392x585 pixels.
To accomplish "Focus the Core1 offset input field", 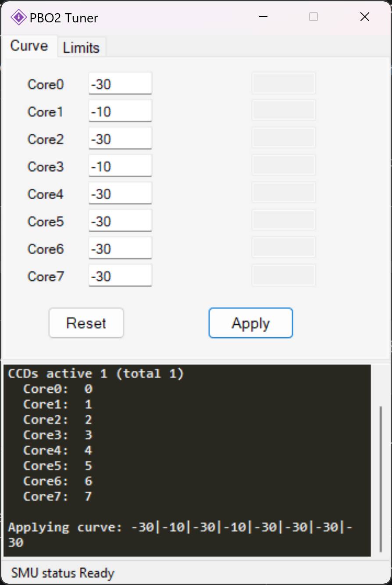I will click(120, 111).
